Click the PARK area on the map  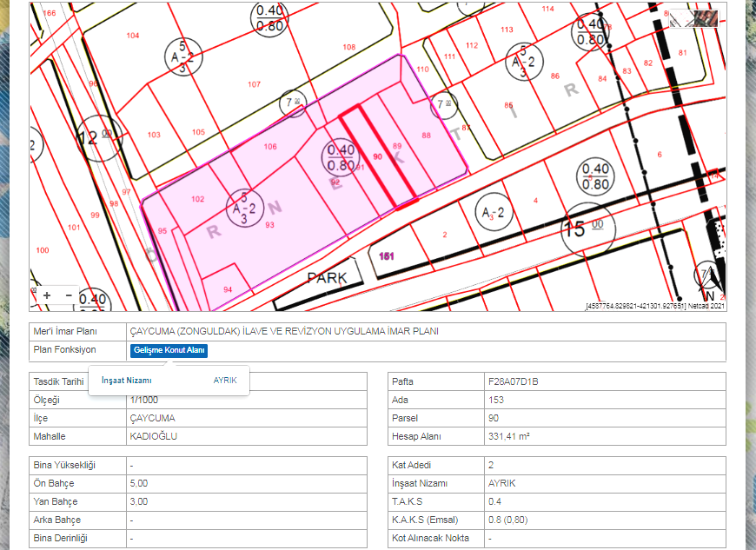326,278
